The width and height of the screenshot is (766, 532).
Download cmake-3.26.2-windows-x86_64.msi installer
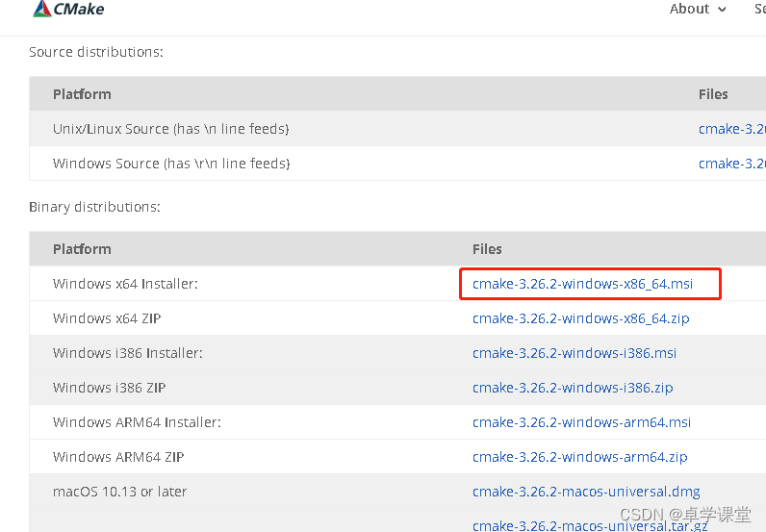[x=582, y=284]
